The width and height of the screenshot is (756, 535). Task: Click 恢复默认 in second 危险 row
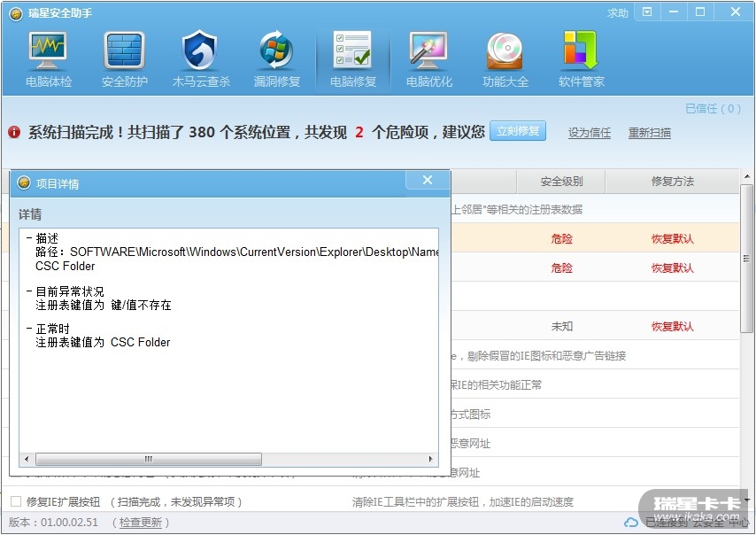pyautogui.click(x=672, y=267)
